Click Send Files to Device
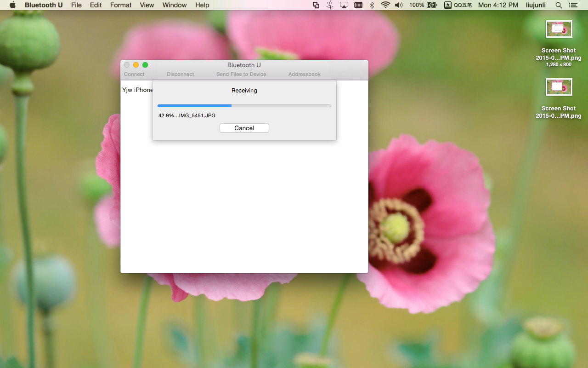This screenshot has width=588, height=368. coord(241,74)
